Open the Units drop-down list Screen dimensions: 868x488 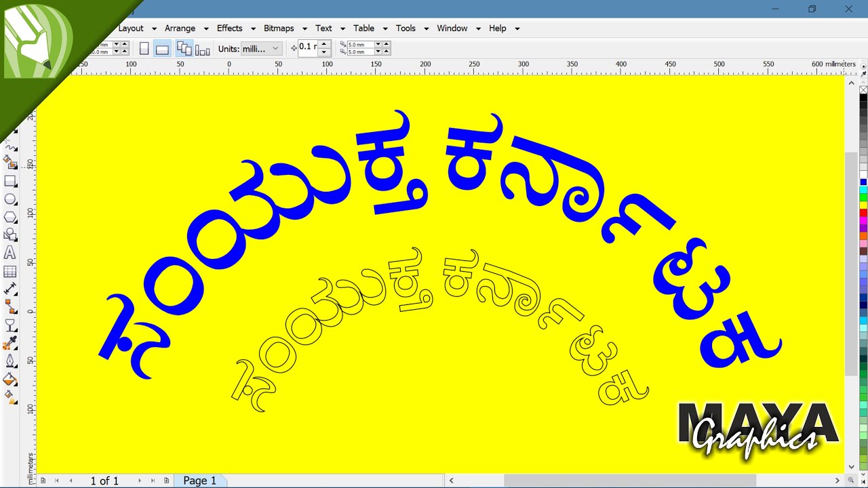click(261, 49)
